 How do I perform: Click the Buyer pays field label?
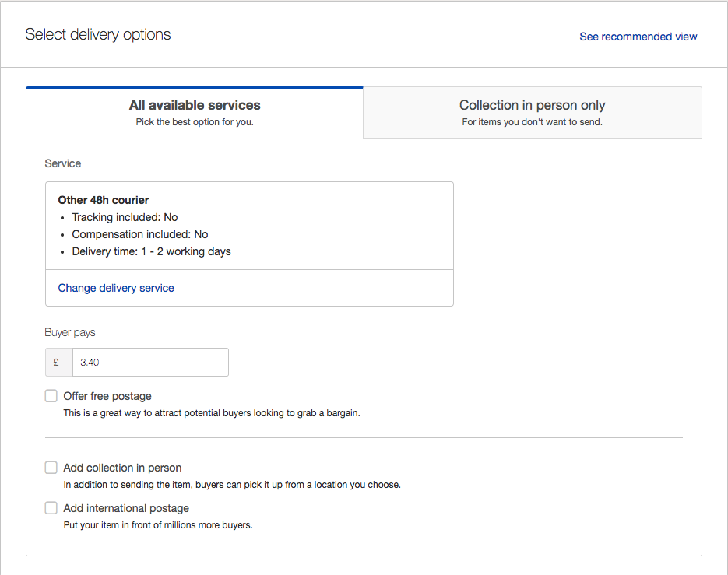pyautogui.click(x=70, y=332)
